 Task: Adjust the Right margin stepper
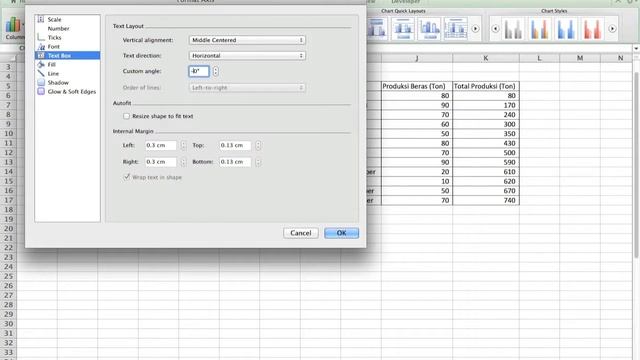click(183, 162)
